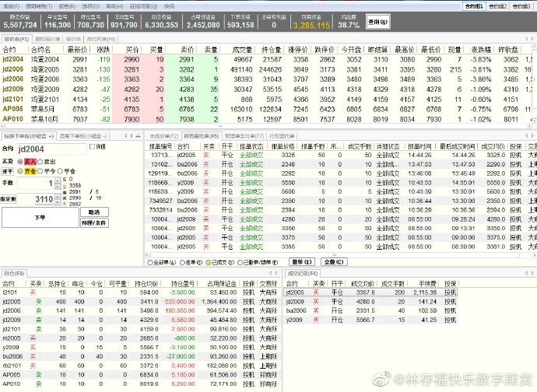Switch to 合约组3 tab

click(521, 6)
